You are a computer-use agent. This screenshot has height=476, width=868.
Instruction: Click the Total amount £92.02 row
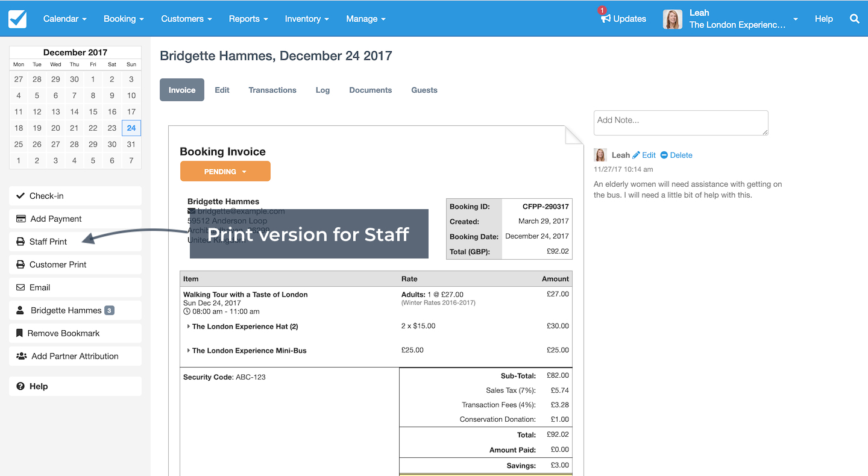[486, 434]
